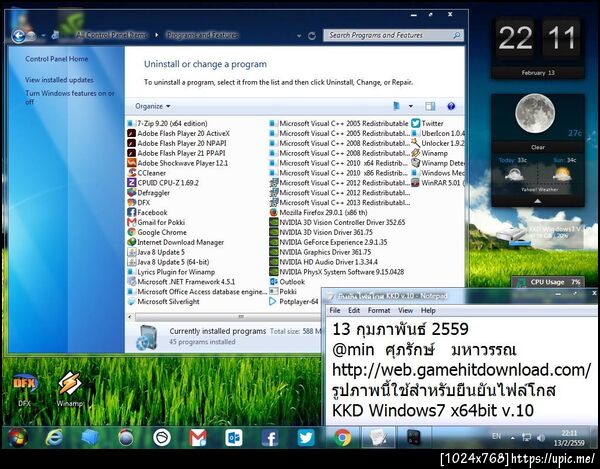Click the change view icon

[396, 106]
